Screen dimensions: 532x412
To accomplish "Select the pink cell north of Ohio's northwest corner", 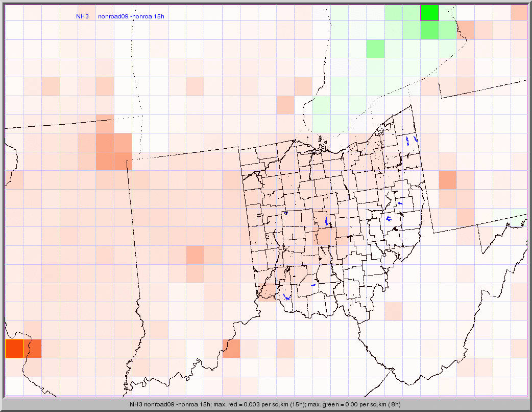I will coord(285,105).
